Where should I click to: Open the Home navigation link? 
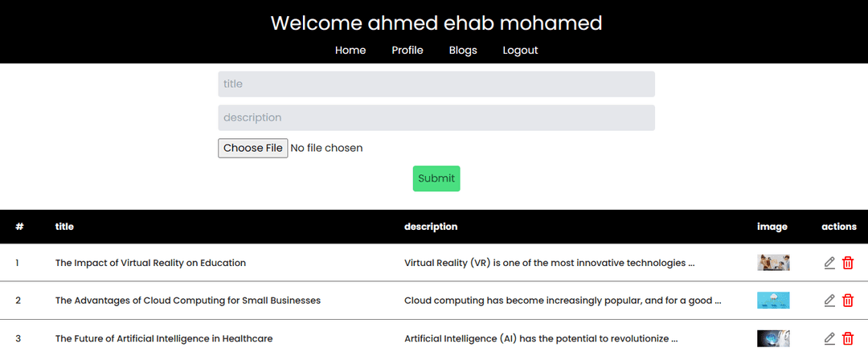[x=350, y=50]
